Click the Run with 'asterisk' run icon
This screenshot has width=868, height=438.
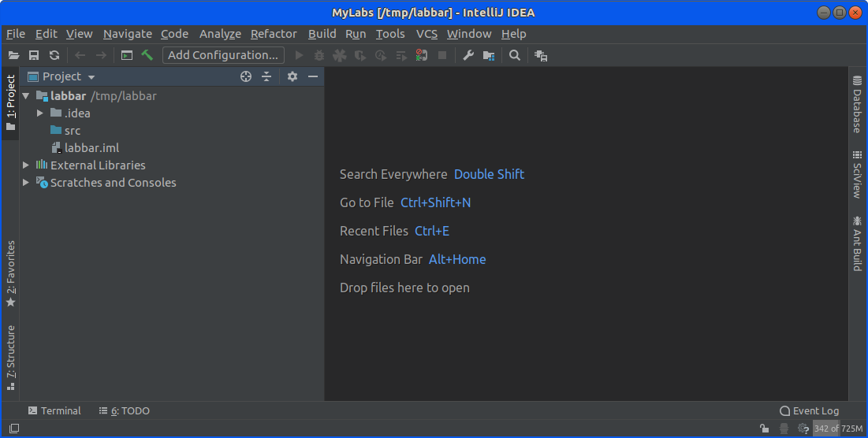[340, 55]
